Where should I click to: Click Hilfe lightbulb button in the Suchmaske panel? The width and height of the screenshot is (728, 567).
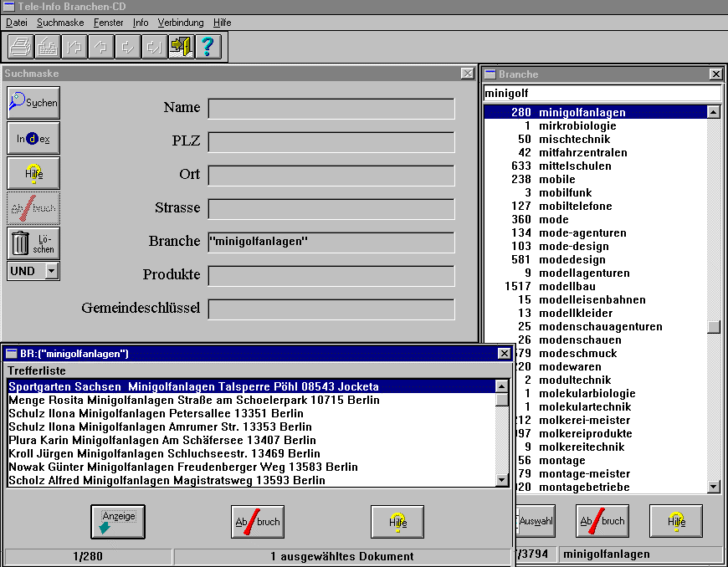[33, 173]
